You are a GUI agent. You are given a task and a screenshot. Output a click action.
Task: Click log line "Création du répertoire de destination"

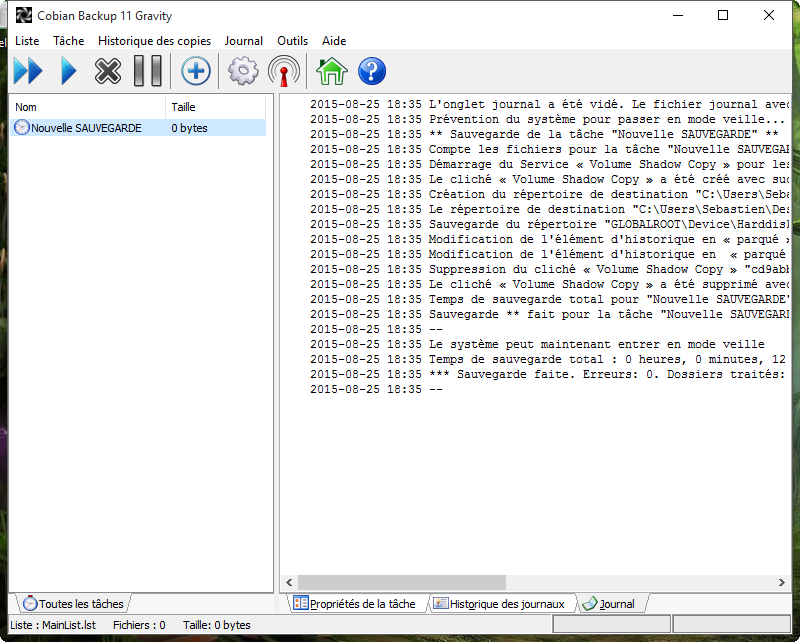click(549, 194)
